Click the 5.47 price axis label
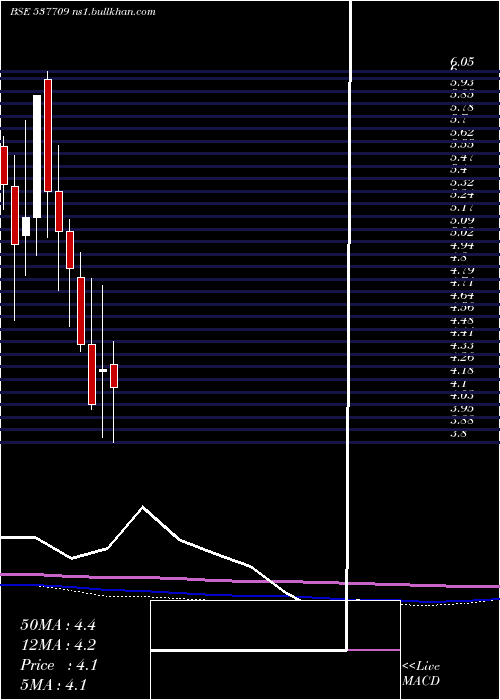Image resolution: width=500 pixels, height=700 pixels. tap(462, 158)
